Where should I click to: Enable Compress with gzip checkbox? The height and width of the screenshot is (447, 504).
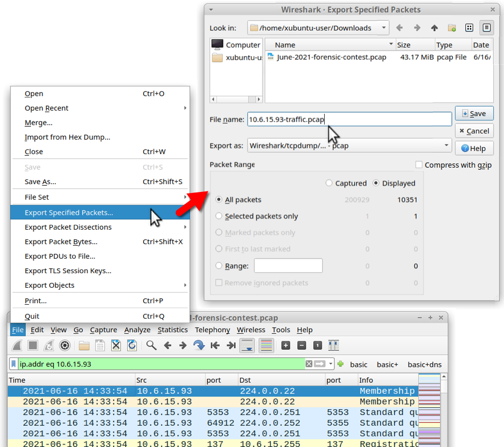[419, 165]
